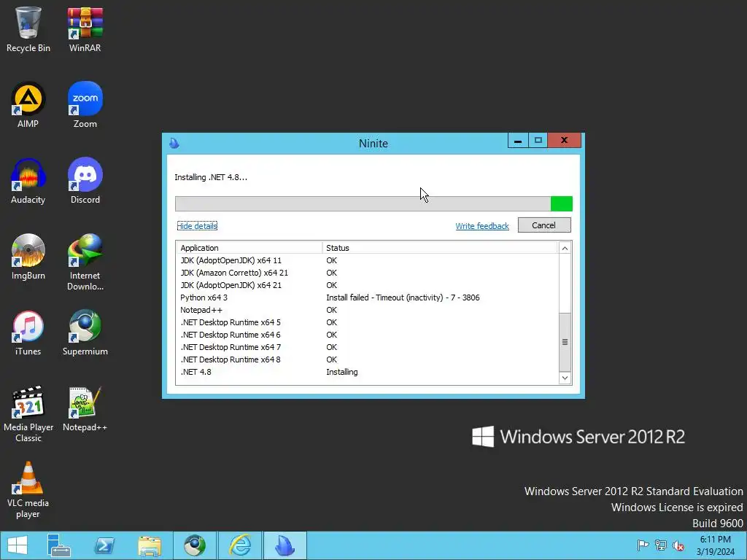Image resolution: width=747 pixels, height=560 pixels.
Task: Select the .NET Desktop Runtime x64 6 row
Action: click(x=367, y=335)
